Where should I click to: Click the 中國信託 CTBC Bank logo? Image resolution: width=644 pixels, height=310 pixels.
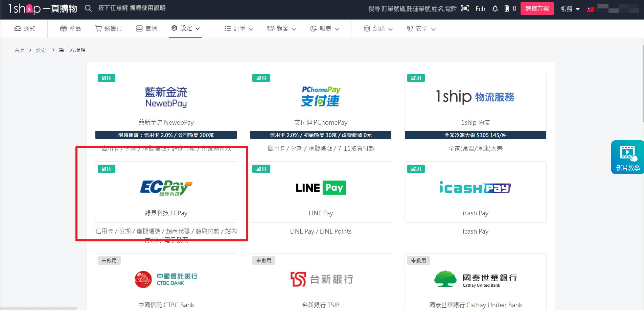click(166, 279)
